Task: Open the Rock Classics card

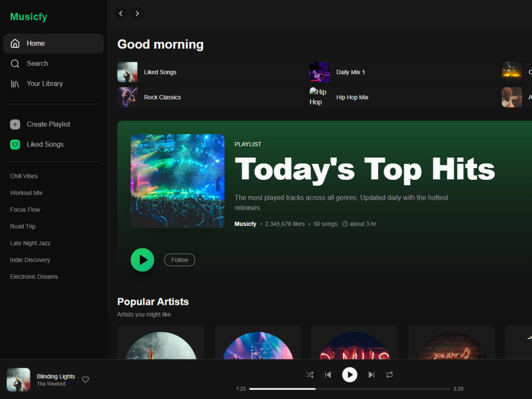Action: click(x=211, y=97)
